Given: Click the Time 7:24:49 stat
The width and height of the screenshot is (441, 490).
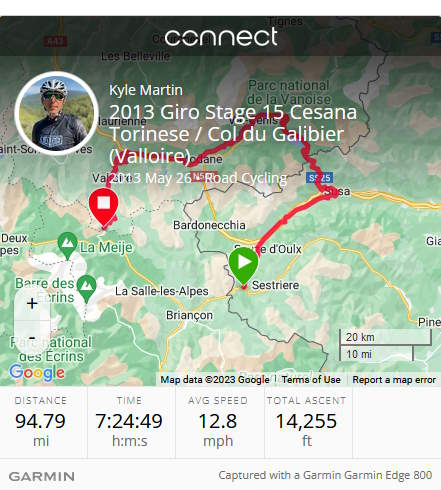Looking at the screenshot, I should tap(129, 422).
